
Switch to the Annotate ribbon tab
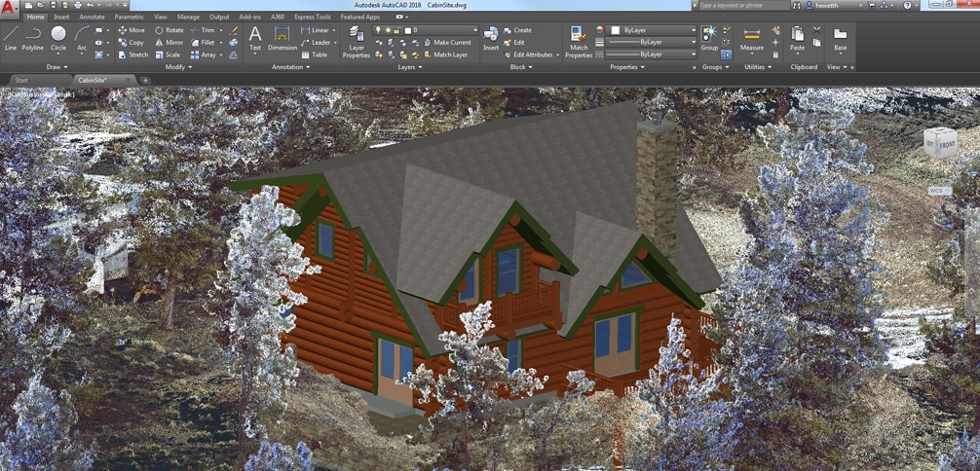(x=92, y=17)
